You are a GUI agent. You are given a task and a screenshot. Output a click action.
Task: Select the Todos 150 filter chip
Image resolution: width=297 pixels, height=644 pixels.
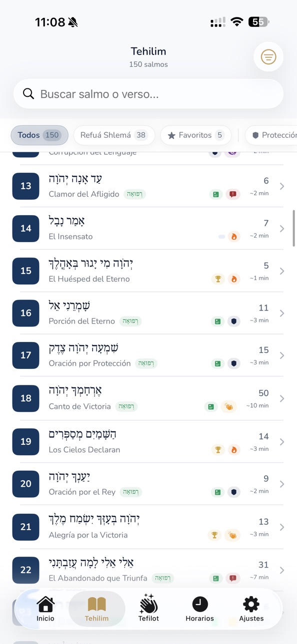pyautogui.click(x=39, y=135)
